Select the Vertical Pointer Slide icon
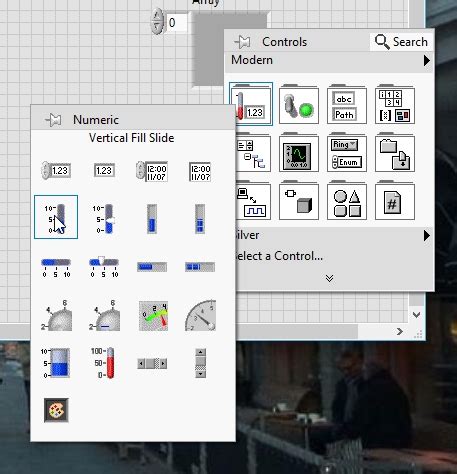The width and height of the screenshot is (457, 474). tap(104, 219)
